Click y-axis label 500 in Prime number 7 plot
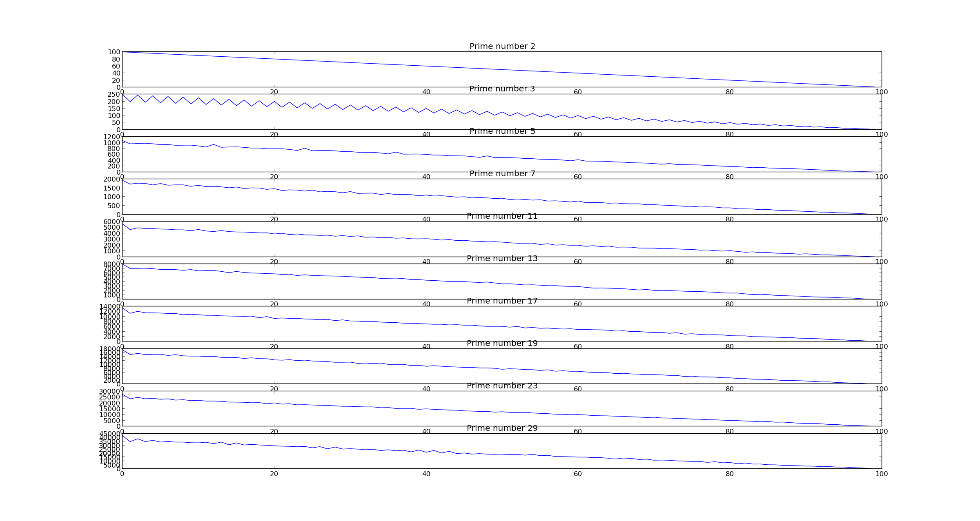Viewport: 980px width, 521px height. pos(114,206)
